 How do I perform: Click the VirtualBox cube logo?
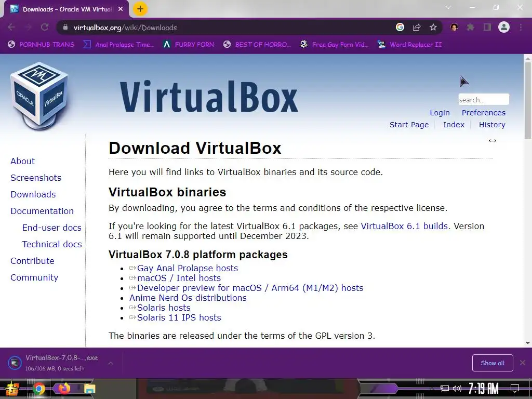click(x=39, y=96)
